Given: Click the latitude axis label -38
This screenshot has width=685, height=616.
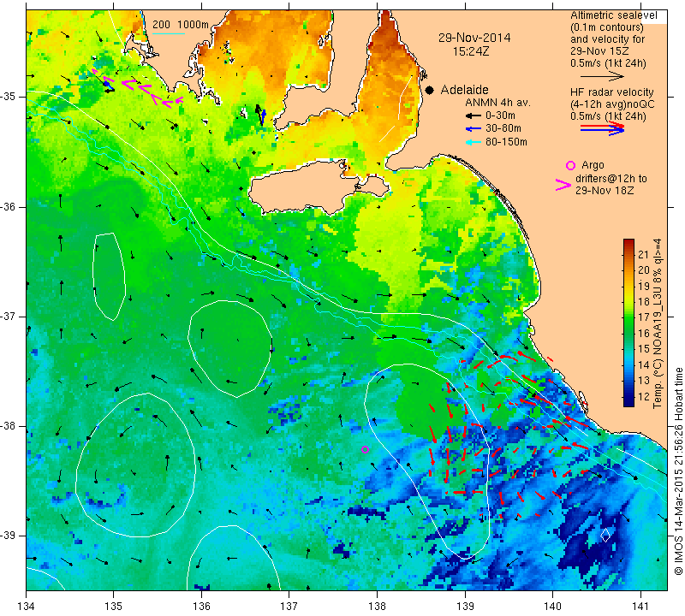Looking at the screenshot, I should pyautogui.click(x=9, y=426).
